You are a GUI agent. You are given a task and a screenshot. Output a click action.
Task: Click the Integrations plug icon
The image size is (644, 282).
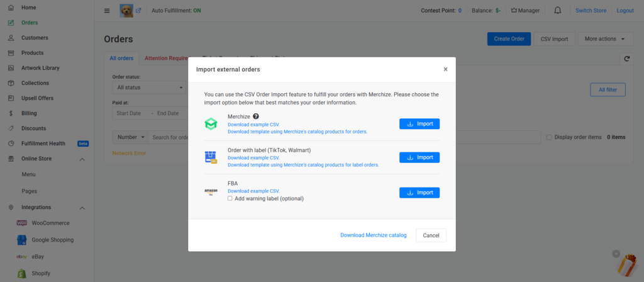tap(11, 208)
